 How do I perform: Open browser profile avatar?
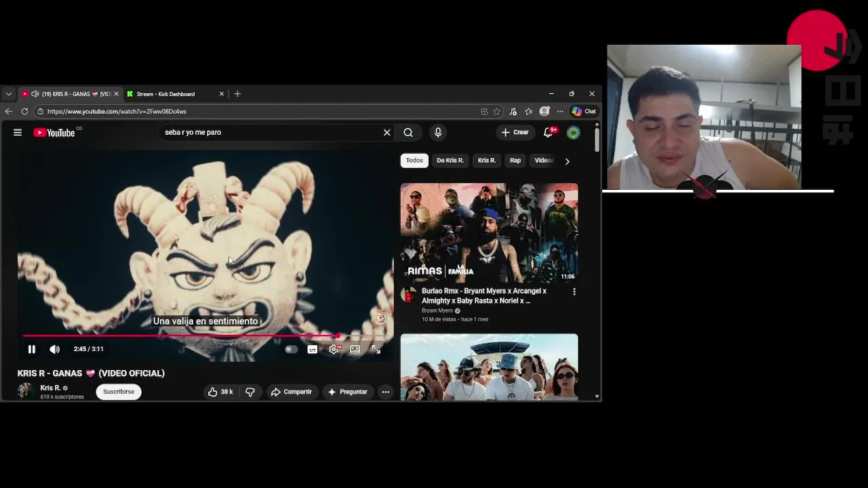click(x=544, y=111)
